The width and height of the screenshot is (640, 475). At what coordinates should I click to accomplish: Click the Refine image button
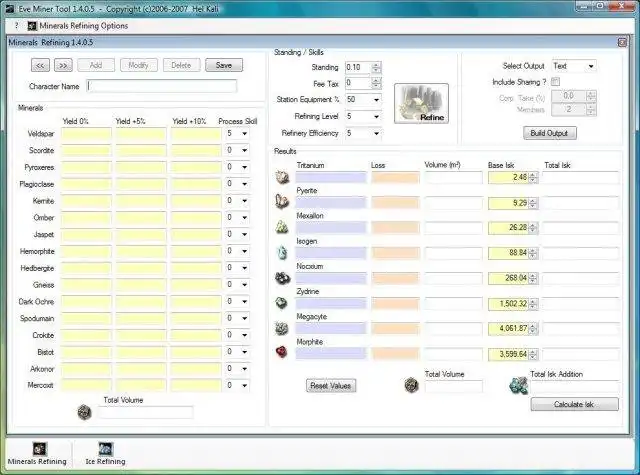coord(421,103)
